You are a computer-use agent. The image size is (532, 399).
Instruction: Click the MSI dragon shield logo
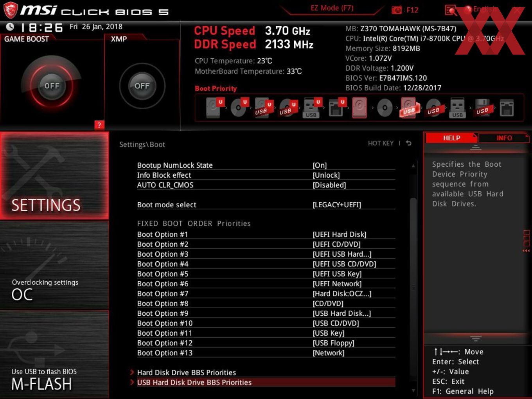tap(11, 10)
